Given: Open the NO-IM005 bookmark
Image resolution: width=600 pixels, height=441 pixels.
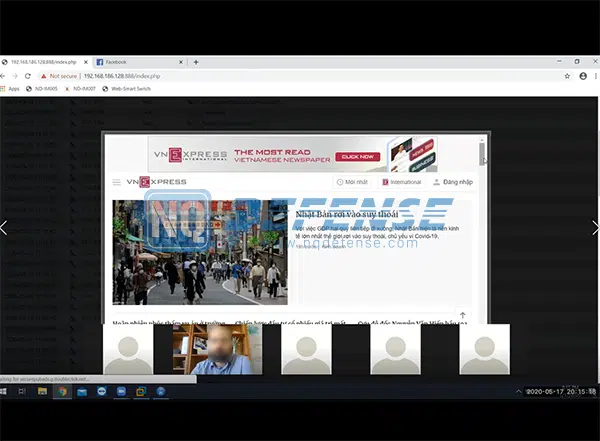Looking at the screenshot, I should pos(42,89).
